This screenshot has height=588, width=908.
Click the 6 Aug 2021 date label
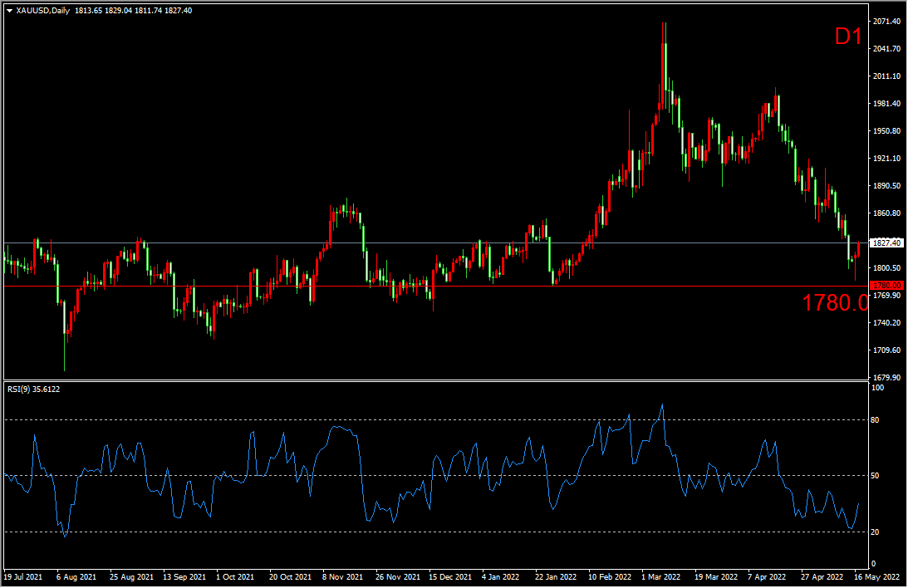pyautogui.click(x=75, y=576)
